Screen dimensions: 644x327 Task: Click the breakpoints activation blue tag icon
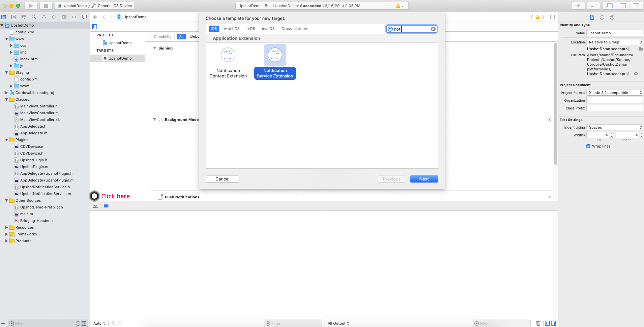(x=106, y=206)
